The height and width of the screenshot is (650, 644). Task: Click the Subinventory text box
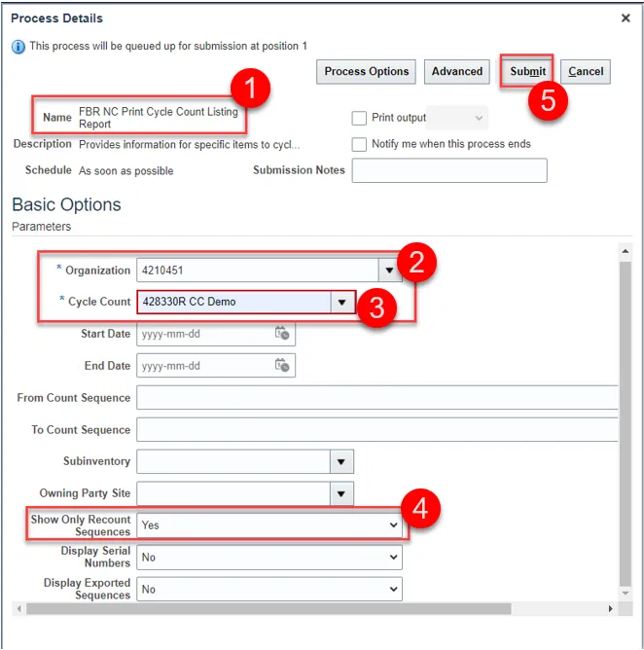233,461
